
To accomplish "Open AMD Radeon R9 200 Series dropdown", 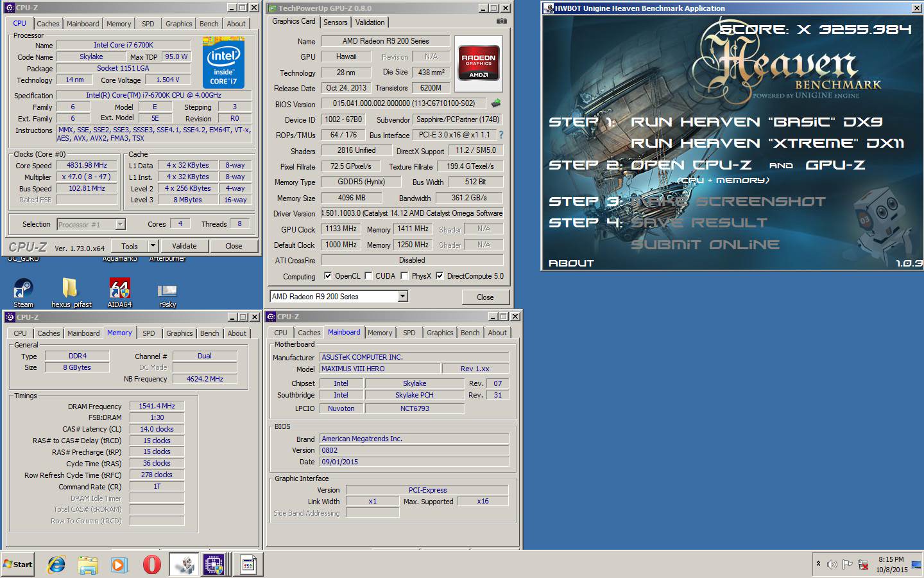I will coord(403,296).
